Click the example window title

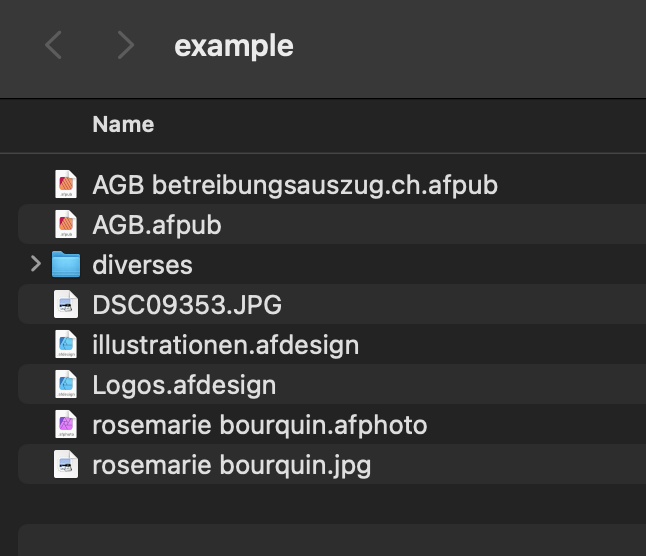(x=234, y=46)
